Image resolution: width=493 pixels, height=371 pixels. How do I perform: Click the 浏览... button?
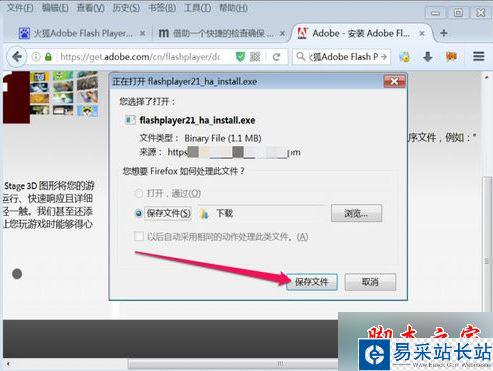tap(356, 213)
